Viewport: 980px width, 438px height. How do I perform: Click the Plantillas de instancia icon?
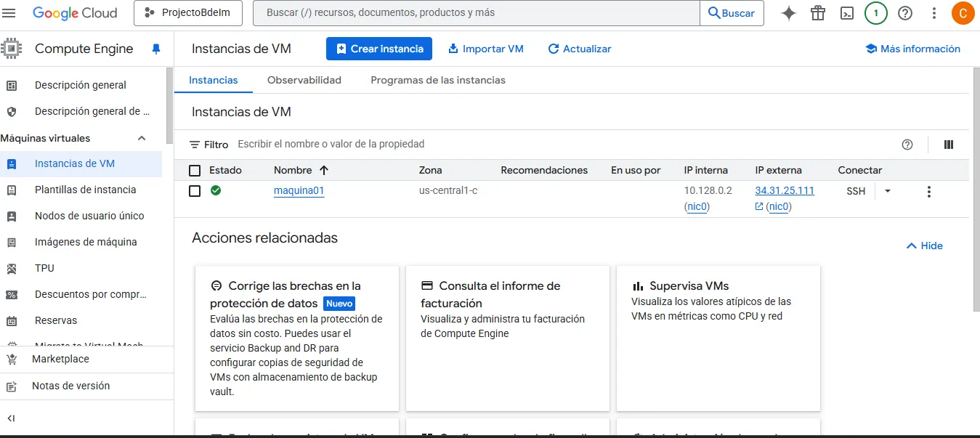point(12,190)
